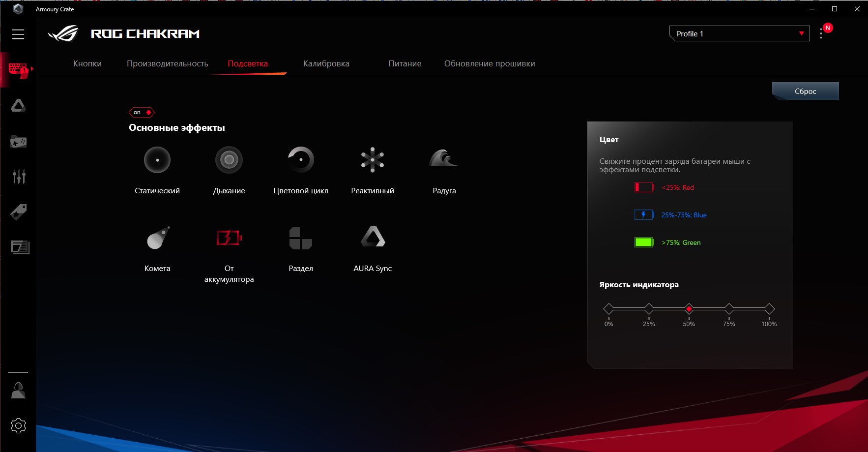Select the Static effect icon
The width and height of the screenshot is (868, 452).
tap(157, 160)
